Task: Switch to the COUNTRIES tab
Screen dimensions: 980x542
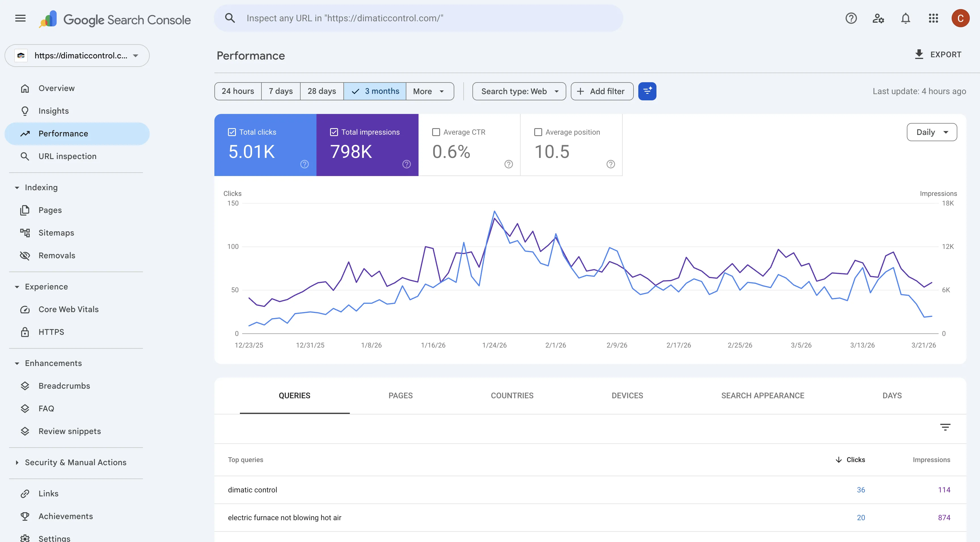Action: click(x=512, y=395)
